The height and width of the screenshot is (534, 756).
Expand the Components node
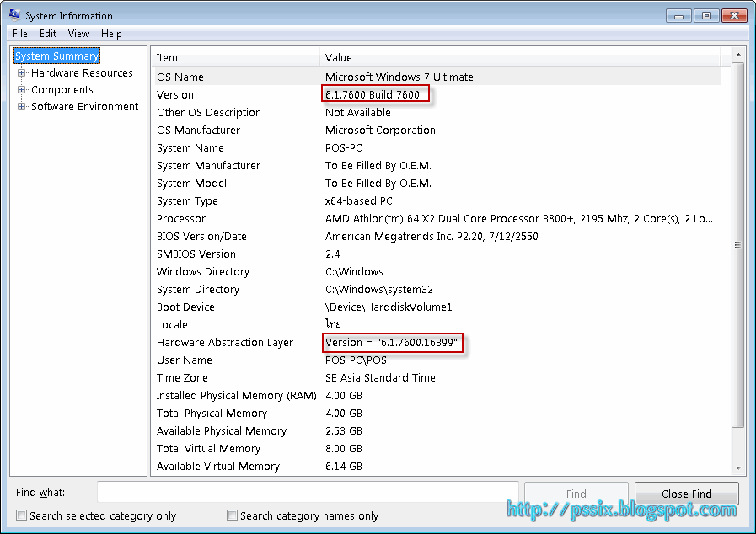coord(21,90)
